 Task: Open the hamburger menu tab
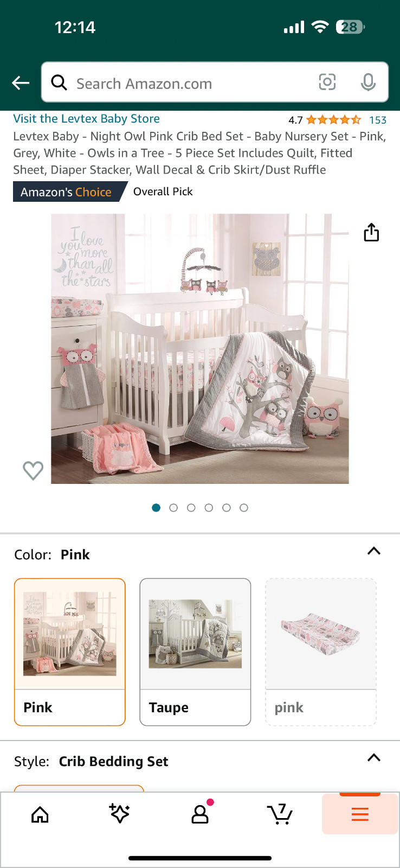coord(360,814)
